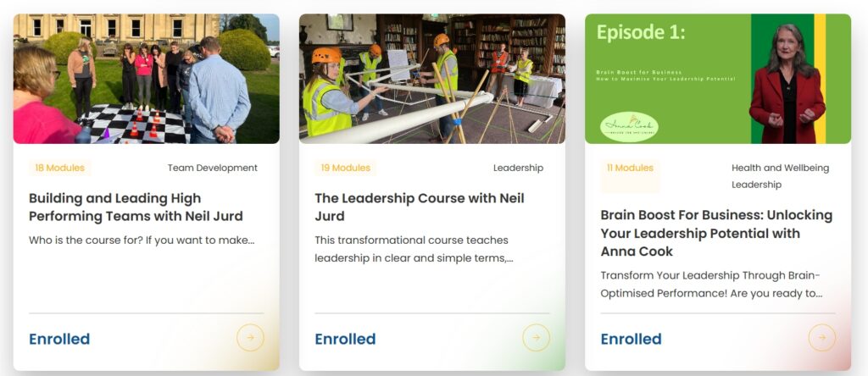The image size is (868, 376).
Task: Click Enrolled on the Brain Boost card
Action: [x=631, y=339]
